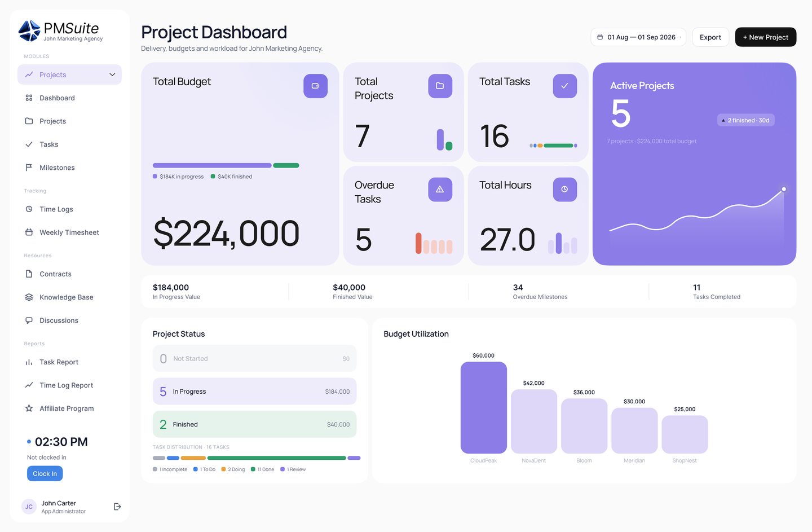Click the layers icon next to Knowledge Base

29,297
